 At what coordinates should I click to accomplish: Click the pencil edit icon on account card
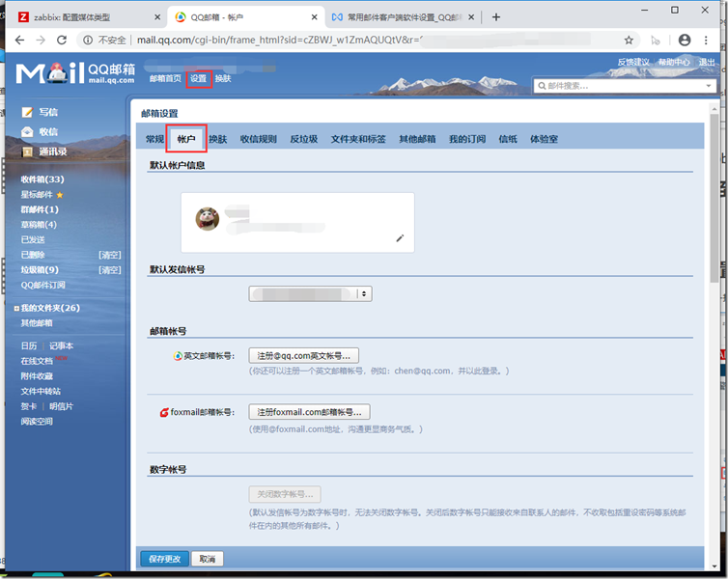click(400, 238)
